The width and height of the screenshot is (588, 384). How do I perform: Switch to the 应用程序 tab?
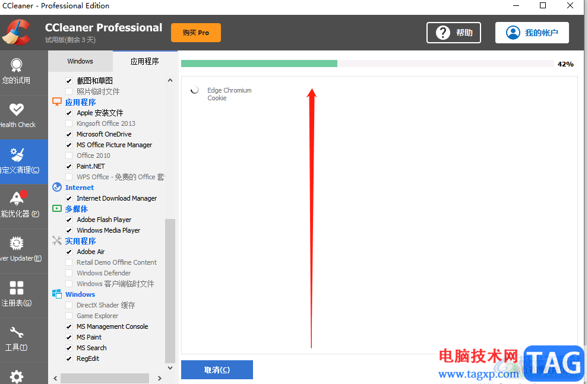pos(145,61)
